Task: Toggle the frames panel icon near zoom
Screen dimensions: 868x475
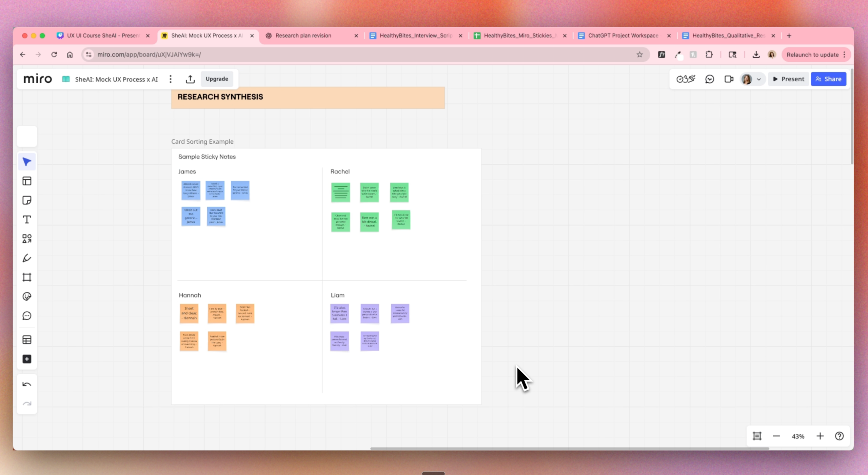Action: 757,436
